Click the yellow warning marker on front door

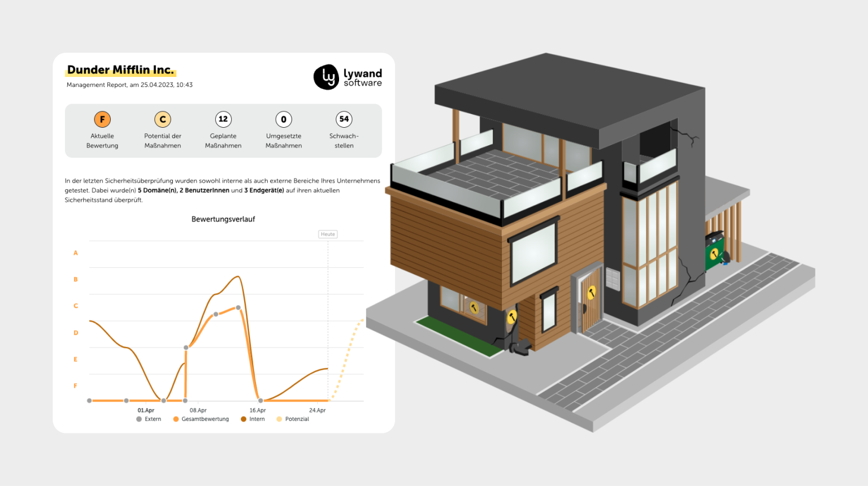591,292
